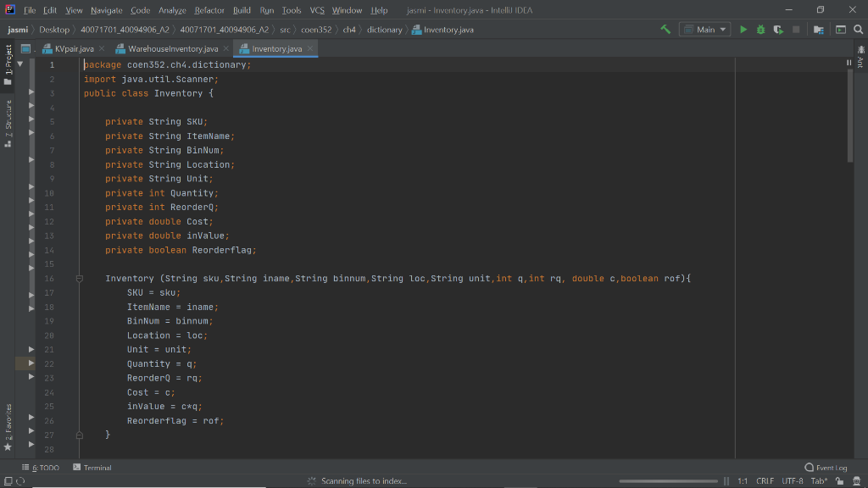Start debugging with the green bug icon
This screenshot has width=868, height=488.
(x=760, y=30)
